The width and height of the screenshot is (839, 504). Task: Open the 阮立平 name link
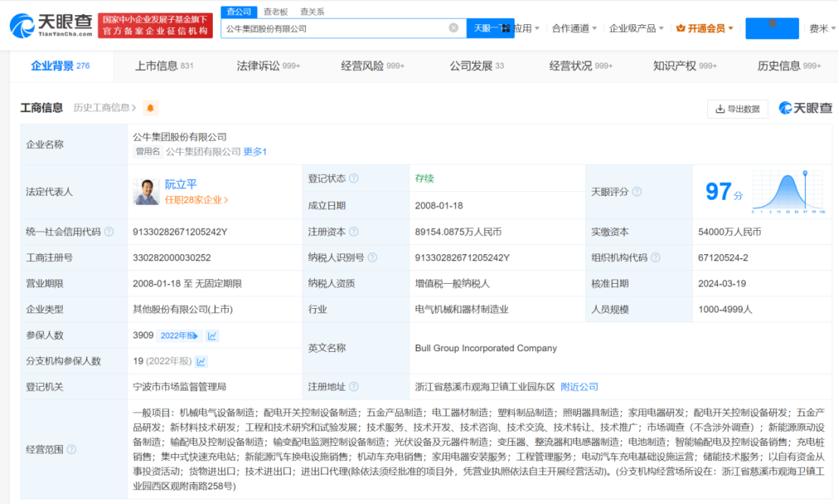[181, 185]
